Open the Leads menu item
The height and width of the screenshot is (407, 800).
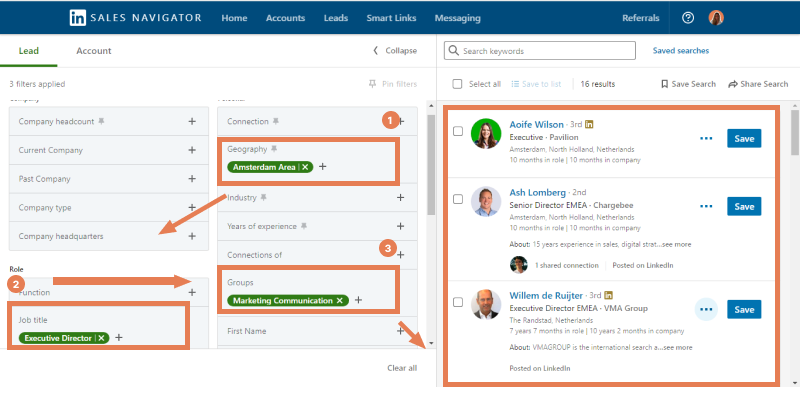[336, 18]
